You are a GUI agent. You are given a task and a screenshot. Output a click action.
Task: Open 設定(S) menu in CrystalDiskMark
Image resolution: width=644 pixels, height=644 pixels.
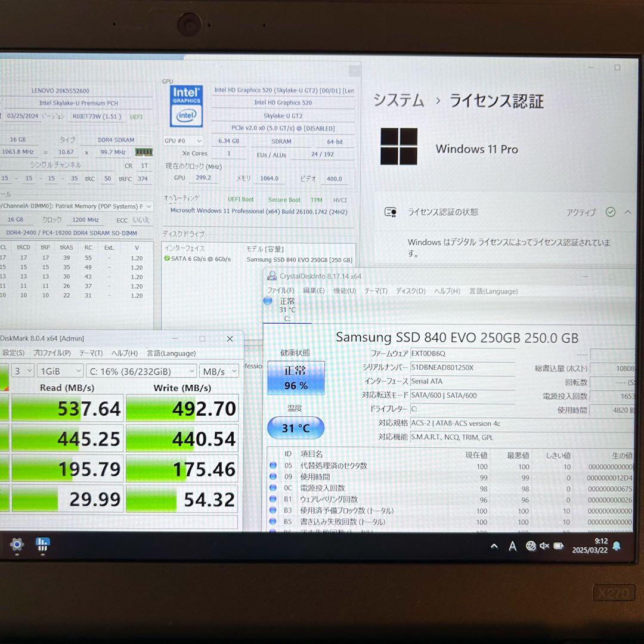tap(14, 353)
